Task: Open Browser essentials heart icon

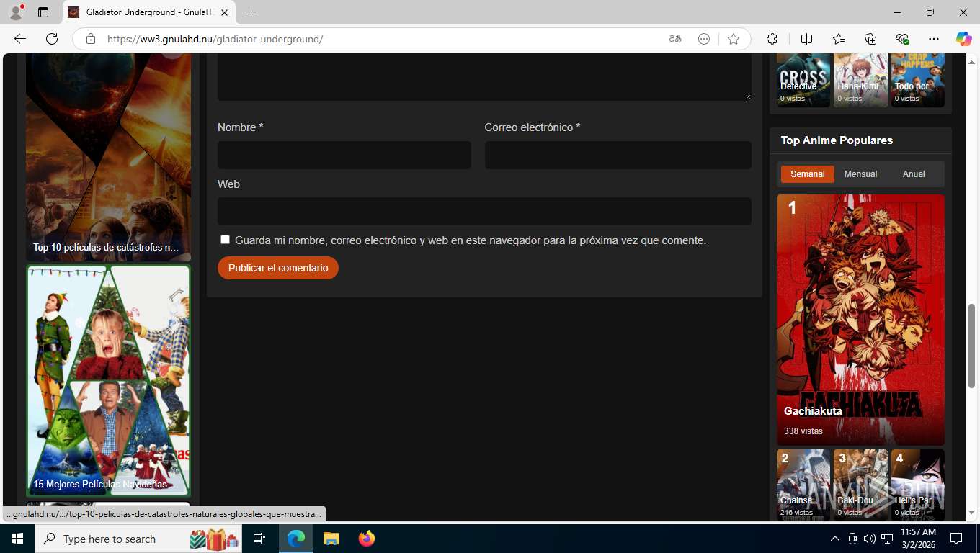Action: tap(902, 39)
